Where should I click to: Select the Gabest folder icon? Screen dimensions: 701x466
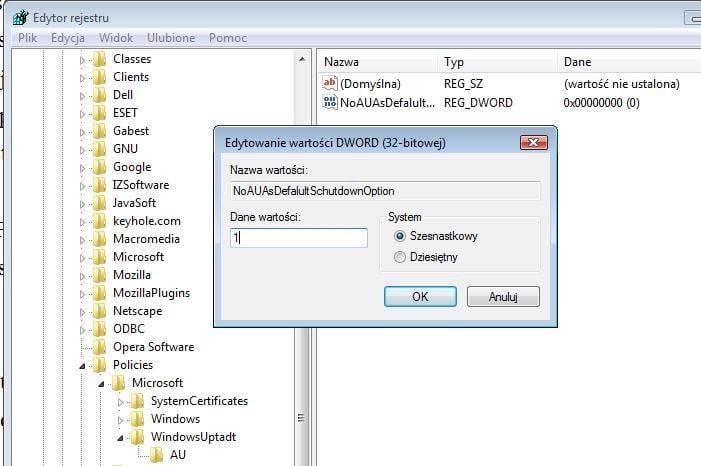[99, 131]
